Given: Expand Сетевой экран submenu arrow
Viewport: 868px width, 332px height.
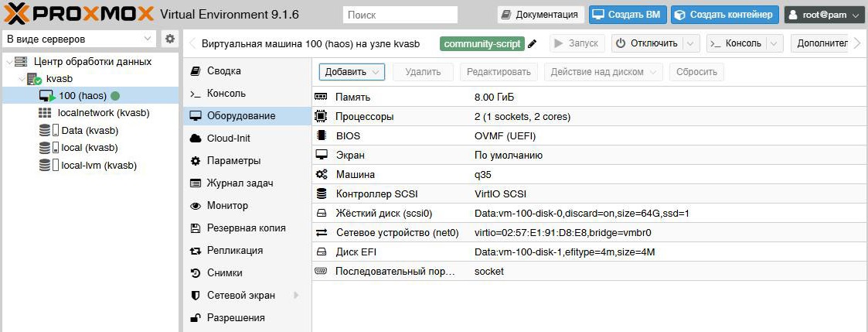Looking at the screenshot, I should click(295, 296).
